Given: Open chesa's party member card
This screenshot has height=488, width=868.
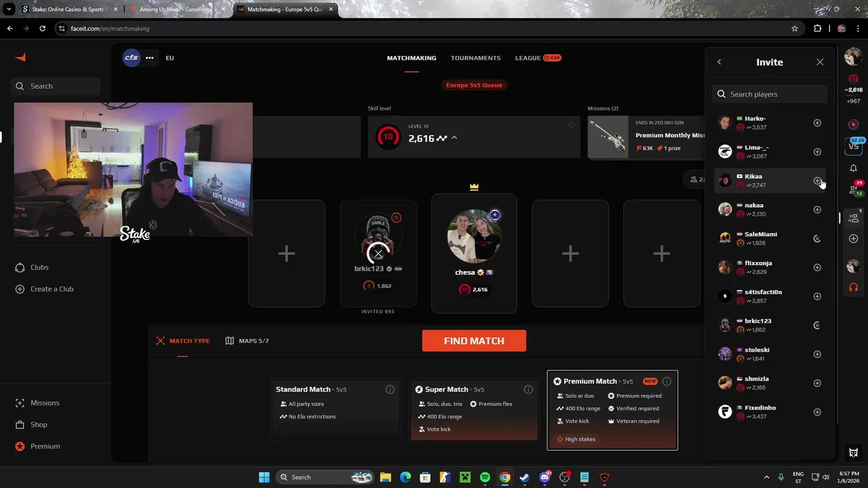Looking at the screenshot, I should click(x=474, y=253).
